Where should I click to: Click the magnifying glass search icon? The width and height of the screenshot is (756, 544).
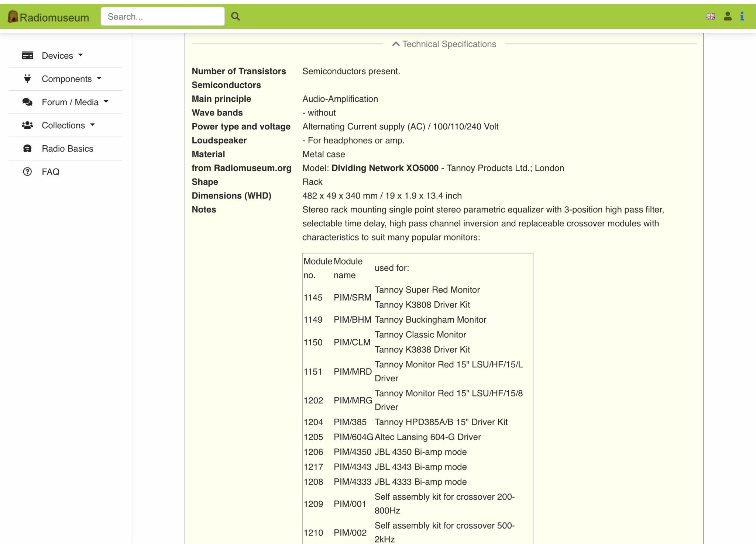[x=236, y=16]
